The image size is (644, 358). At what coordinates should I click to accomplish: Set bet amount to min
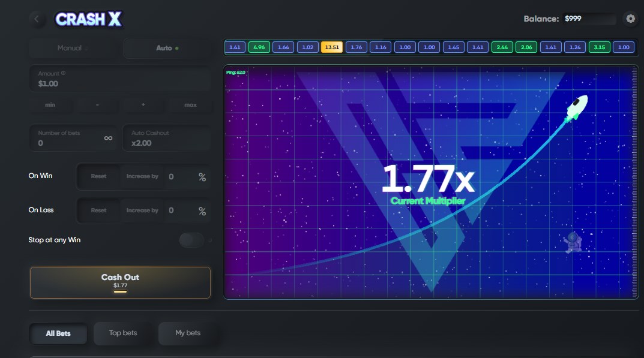pos(50,105)
